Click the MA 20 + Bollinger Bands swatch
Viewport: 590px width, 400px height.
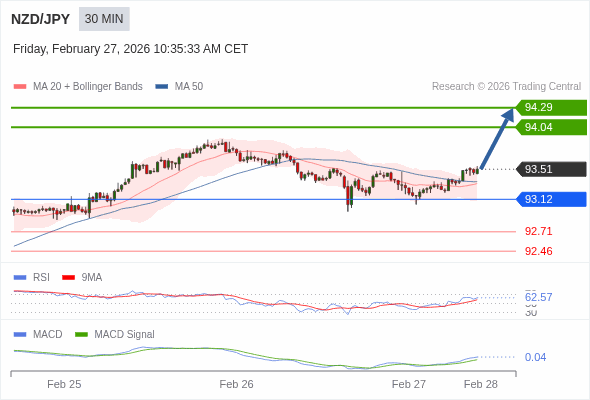(x=20, y=87)
